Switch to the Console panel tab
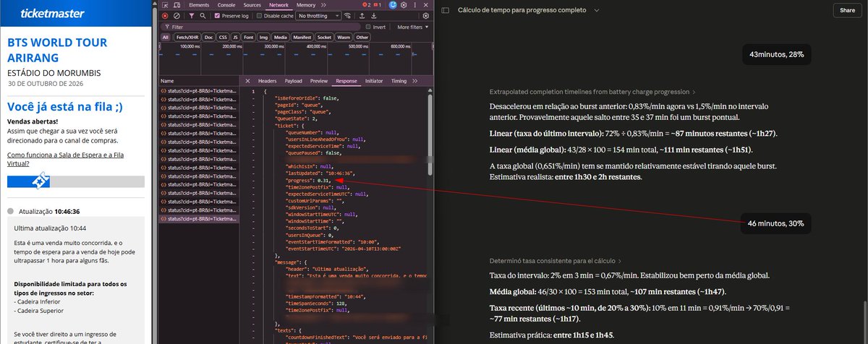Screen dimensions: 868x344 226,5
